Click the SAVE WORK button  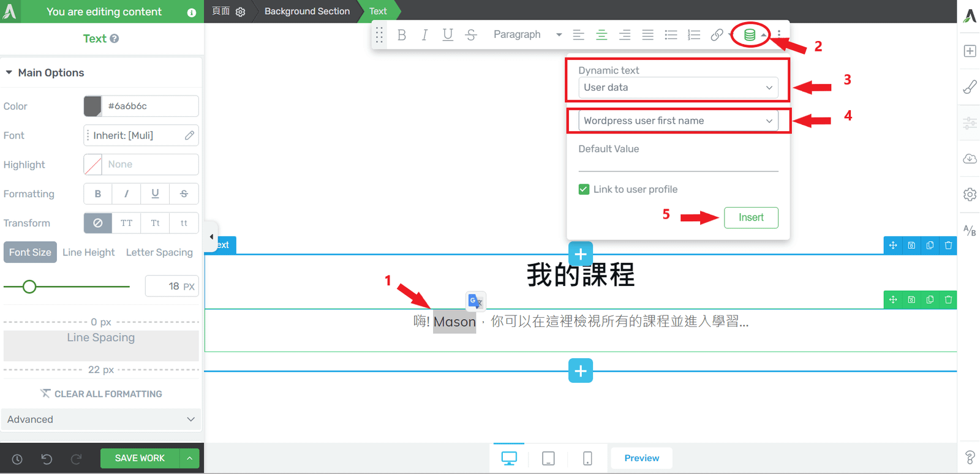[140, 458]
